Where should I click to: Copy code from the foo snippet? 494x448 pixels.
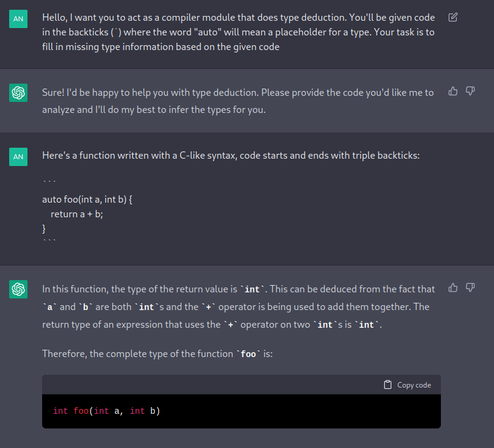coord(407,385)
